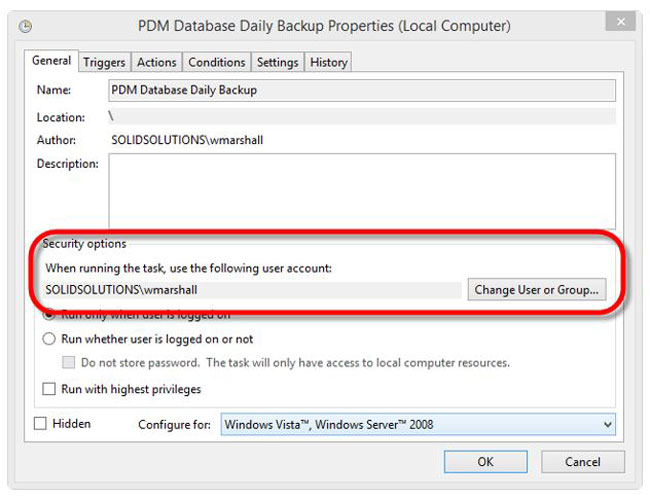Close the PDM Database Daily Backup Properties dialog

(620, 22)
